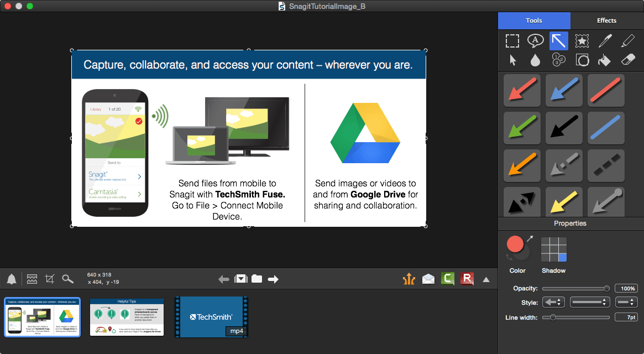Select the Google Drive capture thumbnail
644x354 pixels.
(43, 317)
